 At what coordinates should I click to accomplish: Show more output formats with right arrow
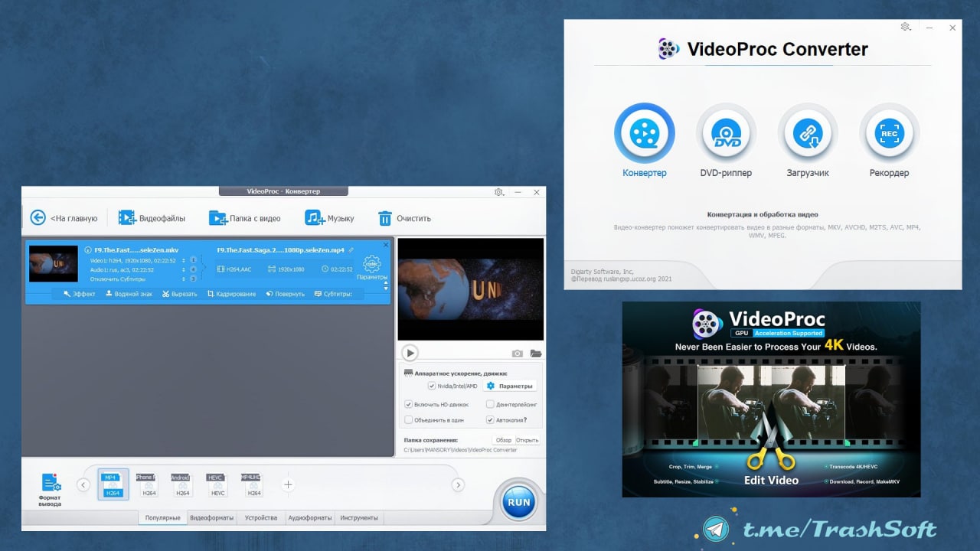tap(458, 484)
